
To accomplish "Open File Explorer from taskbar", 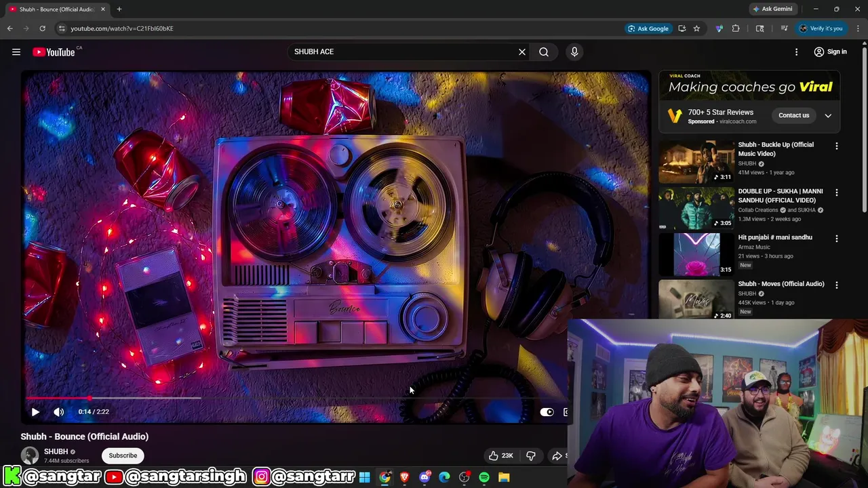I will tap(504, 478).
